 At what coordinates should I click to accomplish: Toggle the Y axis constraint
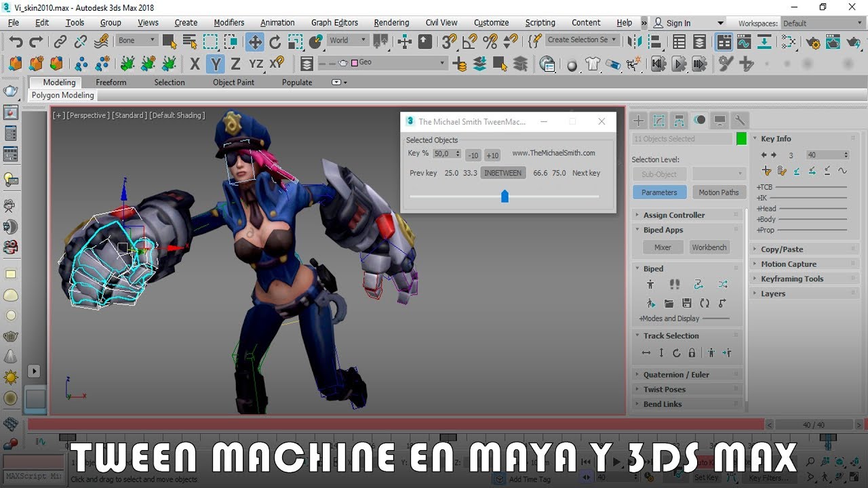click(216, 64)
